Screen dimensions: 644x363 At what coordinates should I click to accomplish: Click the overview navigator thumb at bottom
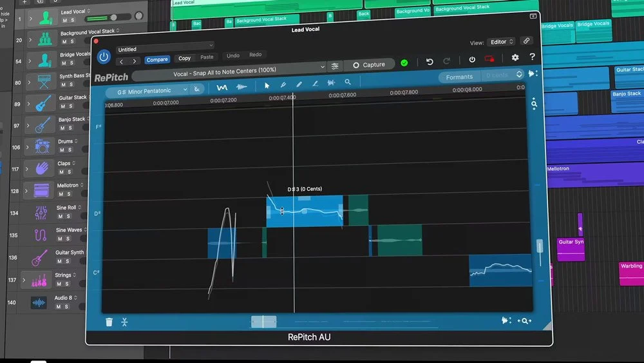pyautogui.click(x=263, y=322)
